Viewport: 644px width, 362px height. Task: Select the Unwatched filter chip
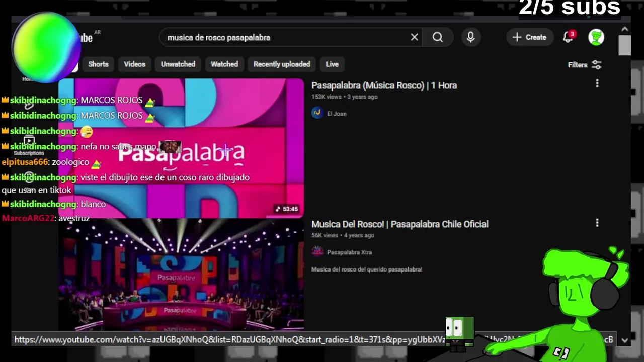click(178, 64)
